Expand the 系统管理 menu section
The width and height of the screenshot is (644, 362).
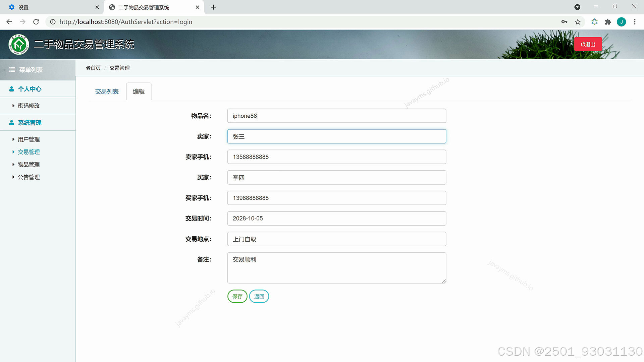pyautogui.click(x=38, y=123)
